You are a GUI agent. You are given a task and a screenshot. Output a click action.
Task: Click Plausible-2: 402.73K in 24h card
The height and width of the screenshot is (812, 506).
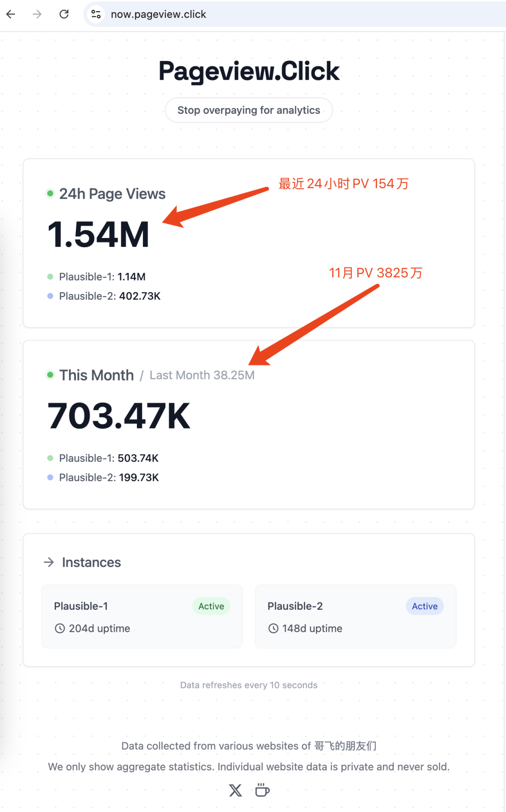[x=110, y=296]
